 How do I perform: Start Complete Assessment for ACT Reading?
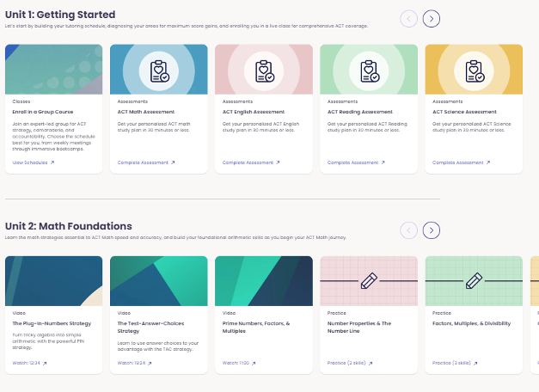[356, 162]
